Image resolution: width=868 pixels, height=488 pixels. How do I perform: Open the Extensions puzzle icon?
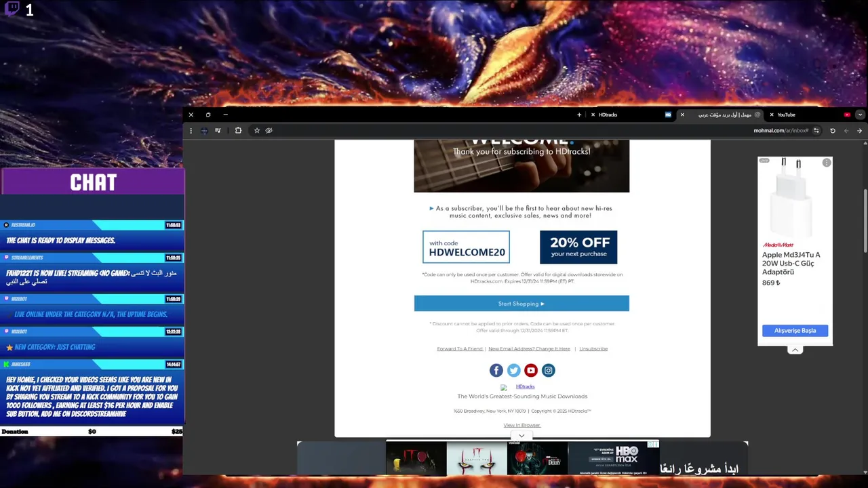pos(238,131)
